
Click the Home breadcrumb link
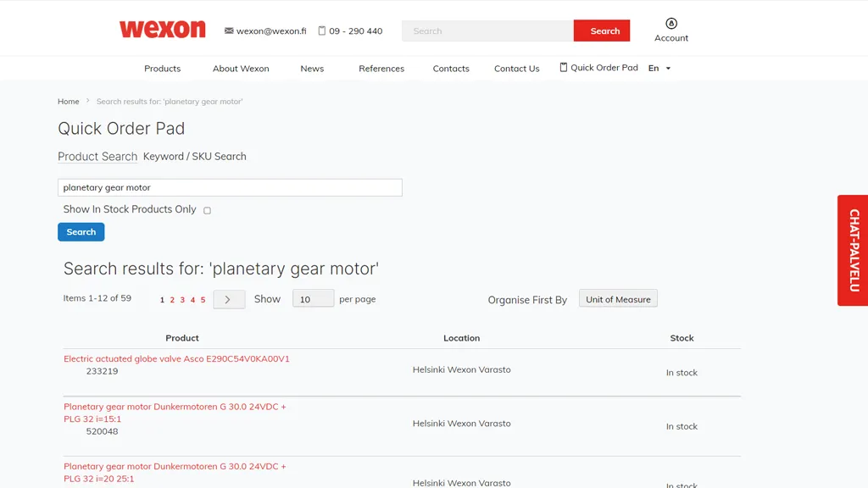[x=68, y=102]
